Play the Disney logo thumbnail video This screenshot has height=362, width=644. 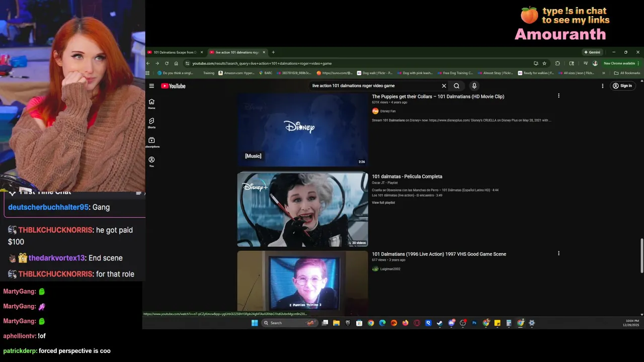[x=302, y=129]
